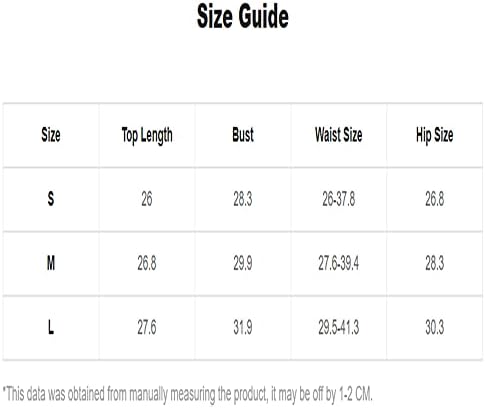Click waist size value 26-37.8
Image resolution: width=485 pixels, height=408 pixels.
(339, 199)
